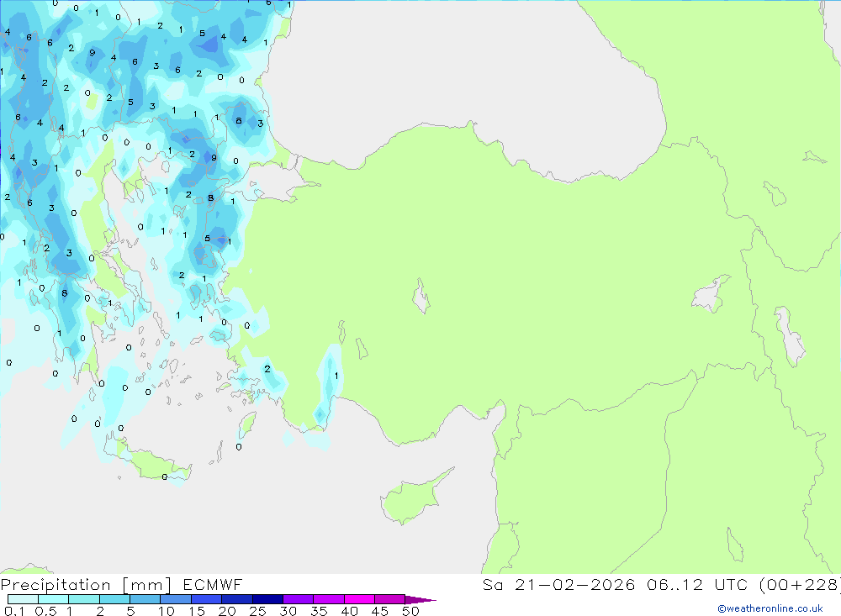This screenshot has width=841, height=616.
Task: Pick the 10–15 mm legend color swatch
Action: click(x=176, y=599)
